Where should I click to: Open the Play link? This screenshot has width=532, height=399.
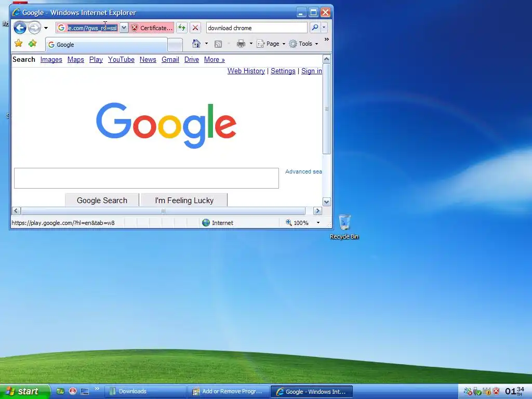96,59
